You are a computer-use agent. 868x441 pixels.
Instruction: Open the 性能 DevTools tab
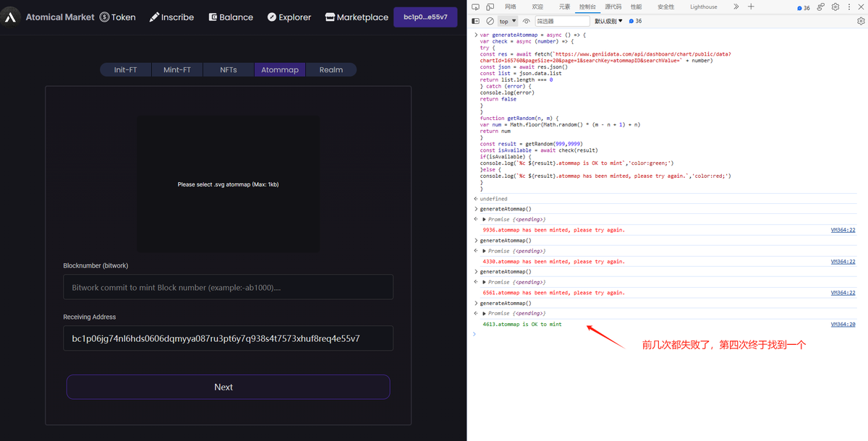coord(636,7)
